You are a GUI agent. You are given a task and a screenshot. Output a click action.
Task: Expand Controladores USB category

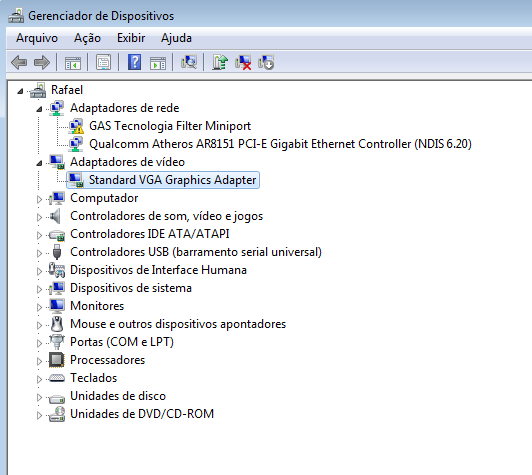point(39,253)
